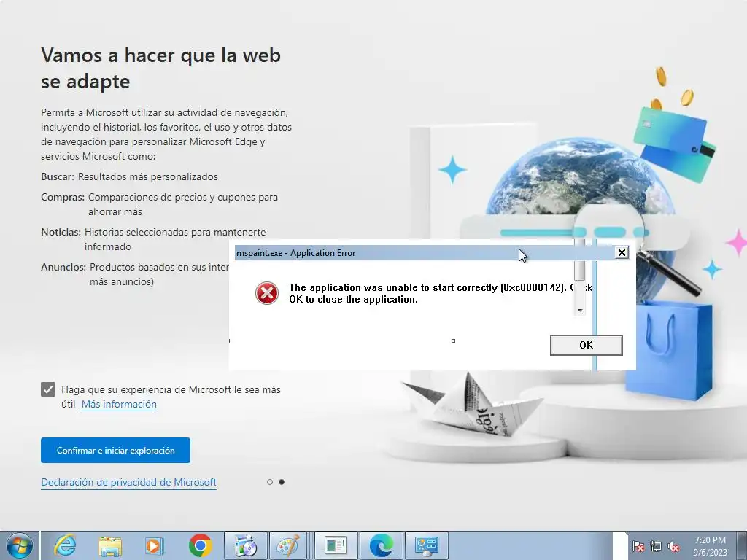747x560 pixels.
Task: Click the scrollbar down arrow in the error dialog
Action: click(580, 311)
